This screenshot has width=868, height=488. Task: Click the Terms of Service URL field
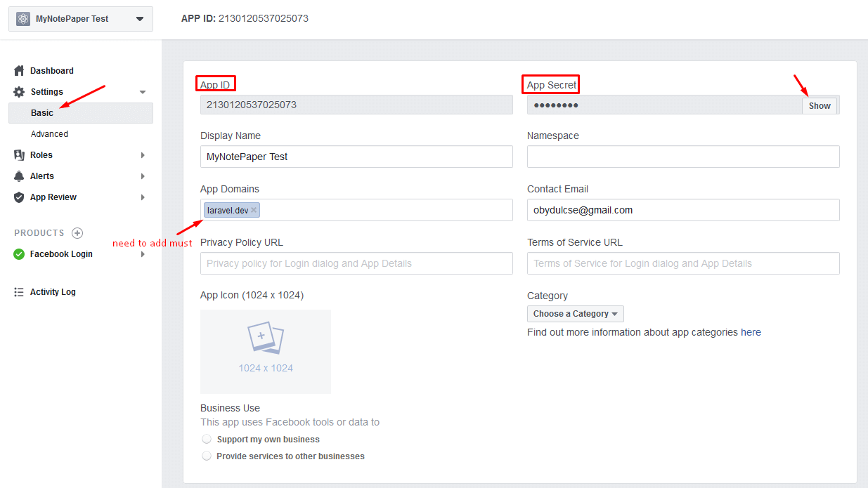683,263
